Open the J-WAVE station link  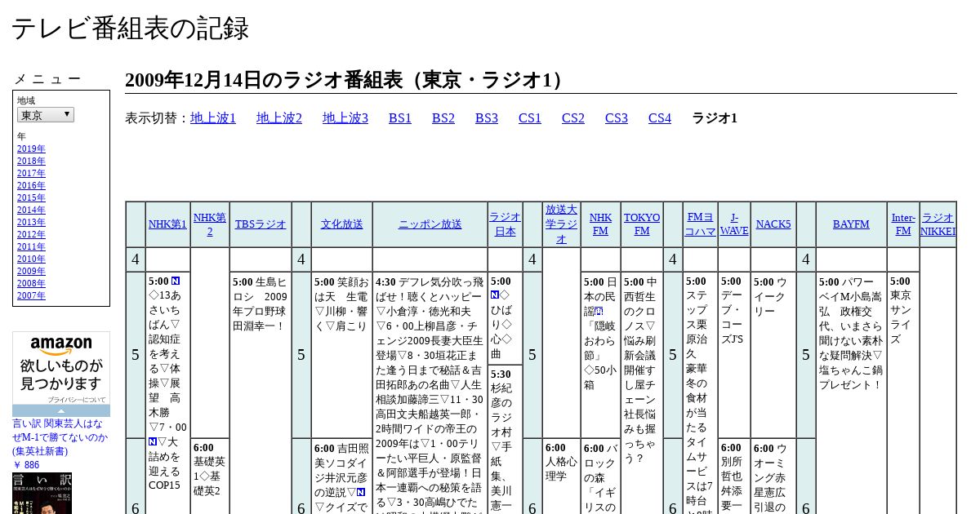pyautogui.click(x=734, y=224)
